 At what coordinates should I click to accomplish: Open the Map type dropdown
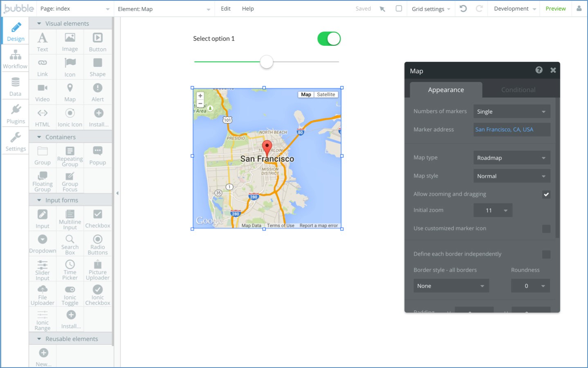tap(512, 158)
